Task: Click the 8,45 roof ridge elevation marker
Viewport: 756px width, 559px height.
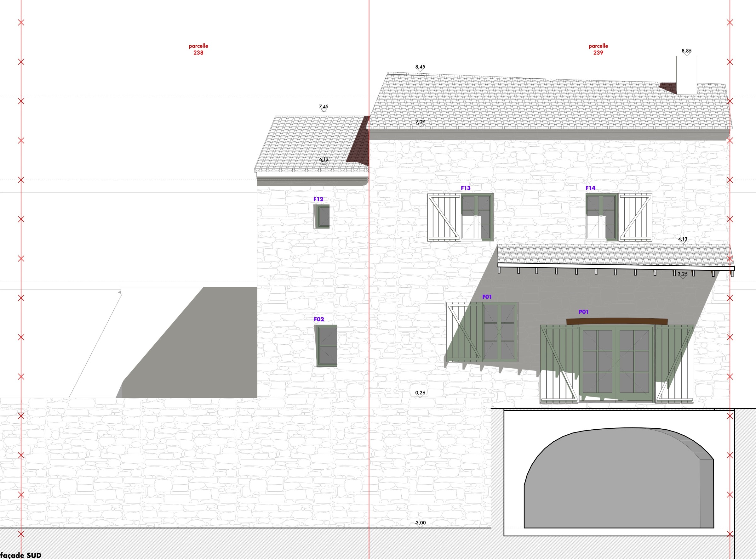Action: click(420, 67)
